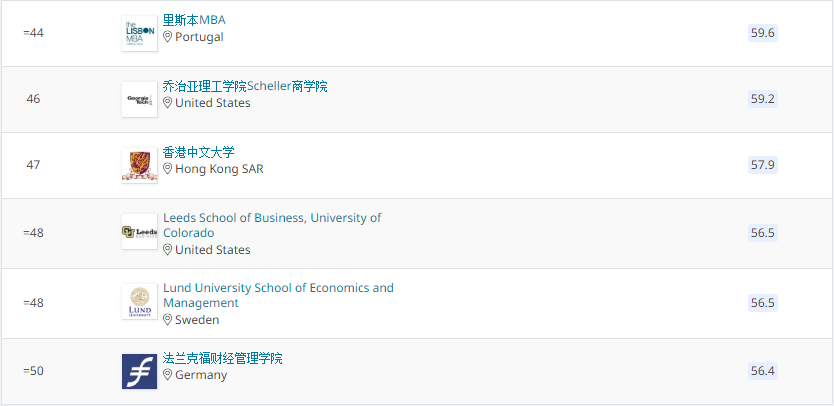Click the 56.4 score badge
Image resolution: width=834 pixels, height=406 pixels.
763,371
